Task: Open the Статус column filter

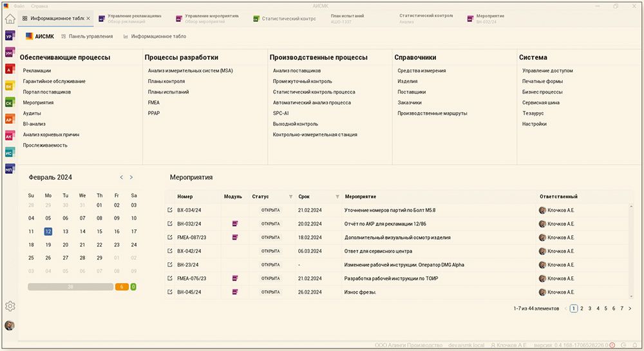Action: 290,196
